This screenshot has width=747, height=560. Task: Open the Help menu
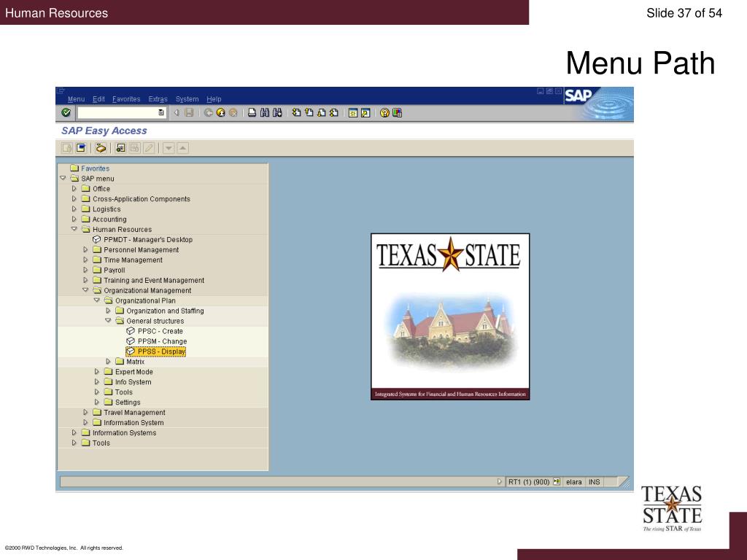(214, 99)
